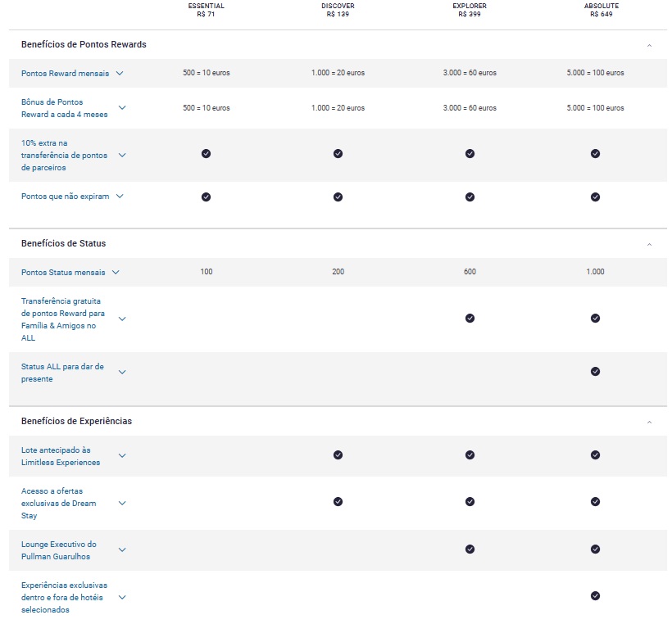Expand Pontos Reward mensais details chevron

click(120, 74)
